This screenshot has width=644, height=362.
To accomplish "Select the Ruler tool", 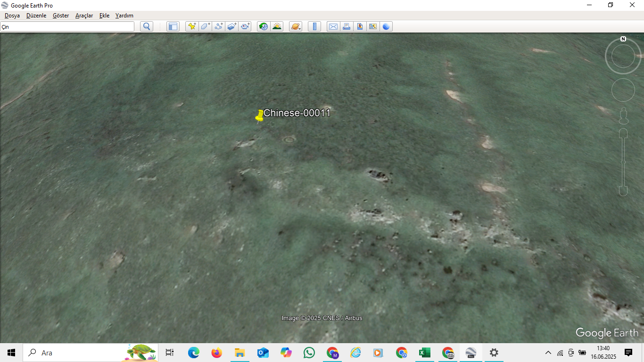I will pos(314,26).
